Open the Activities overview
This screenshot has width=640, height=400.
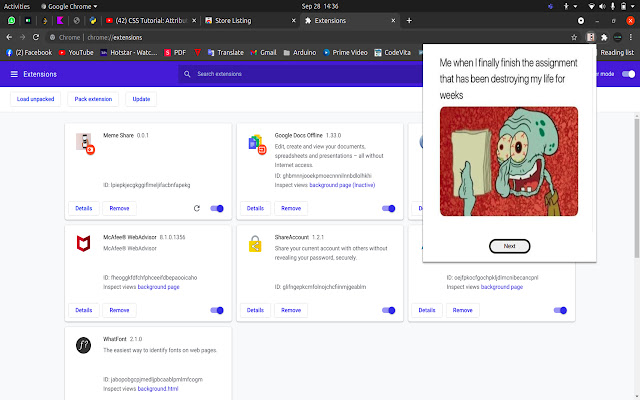click(16, 6)
